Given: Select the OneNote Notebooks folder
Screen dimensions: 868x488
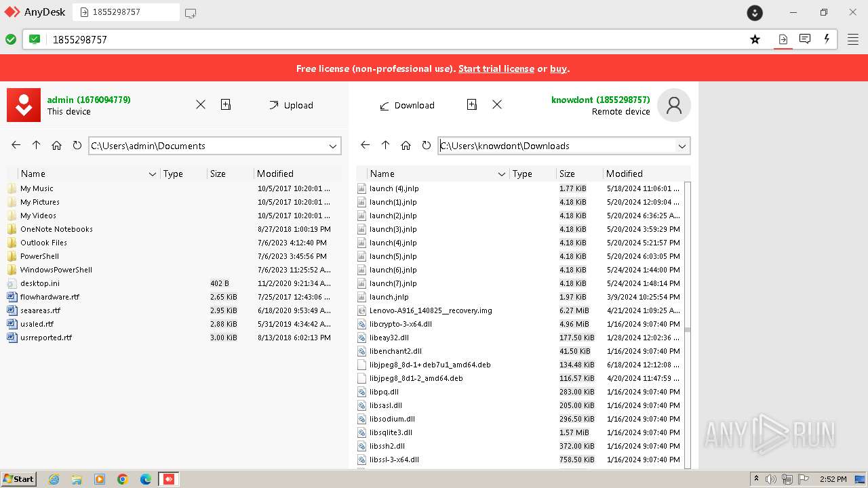Looking at the screenshot, I should tap(56, 229).
